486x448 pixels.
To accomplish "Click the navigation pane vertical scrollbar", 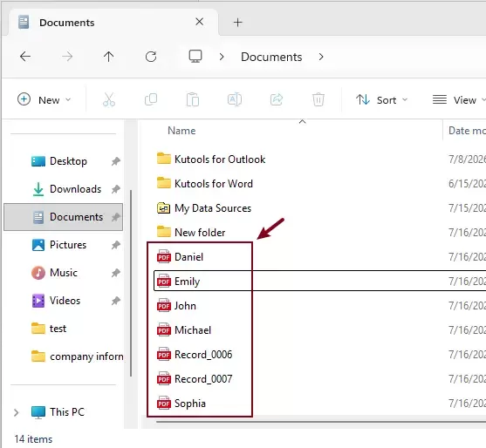I will tap(131, 283).
